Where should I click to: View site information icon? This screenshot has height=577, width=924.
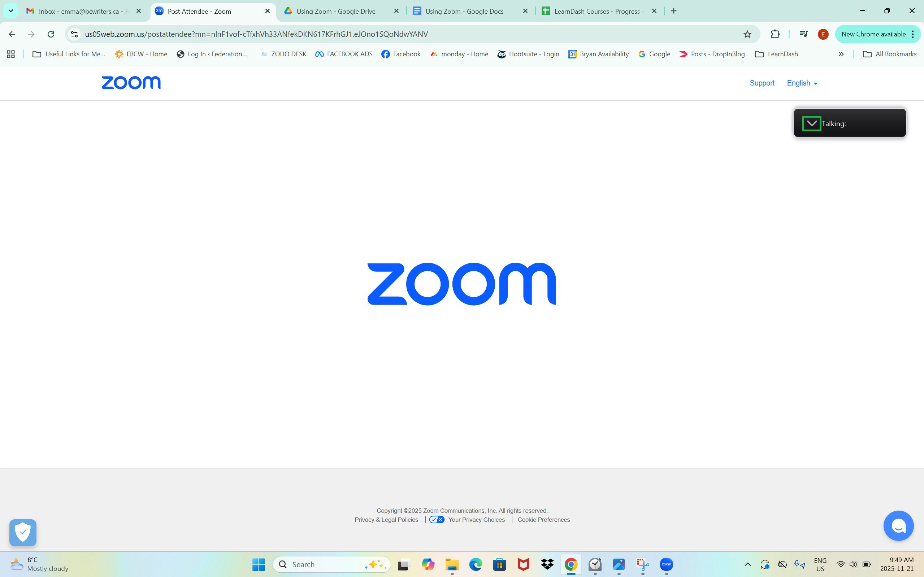click(74, 34)
